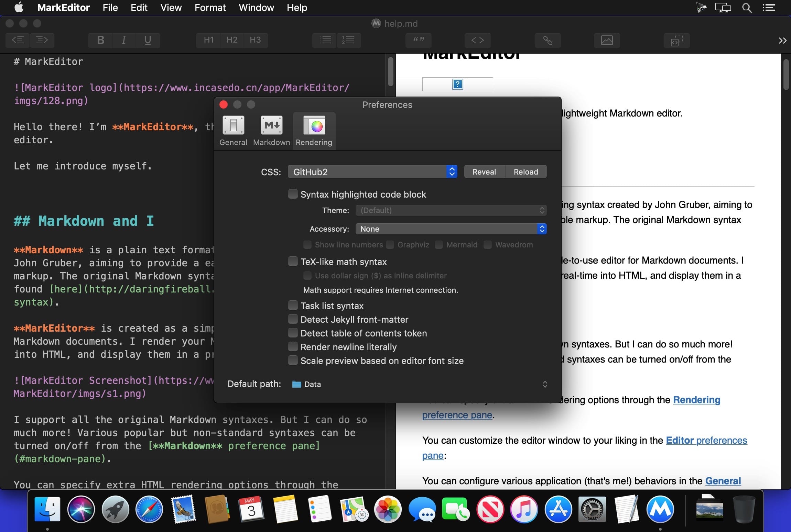
Task: Check the Mermaid option
Action: tap(438, 245)
